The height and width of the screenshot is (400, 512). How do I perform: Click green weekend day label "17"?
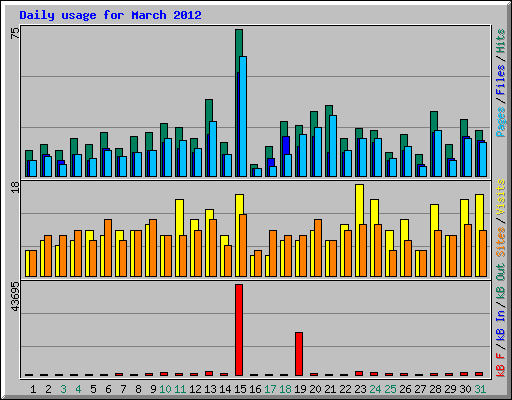[270, 389]
